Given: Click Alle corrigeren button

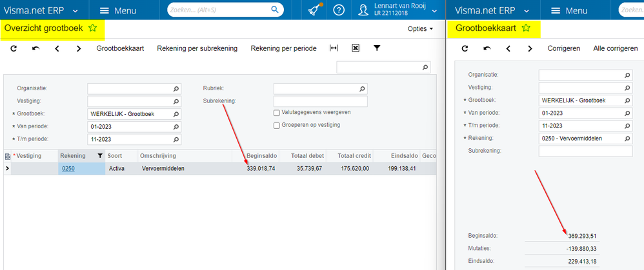Looking at the screenshot, I should click(x=615, y=48).
